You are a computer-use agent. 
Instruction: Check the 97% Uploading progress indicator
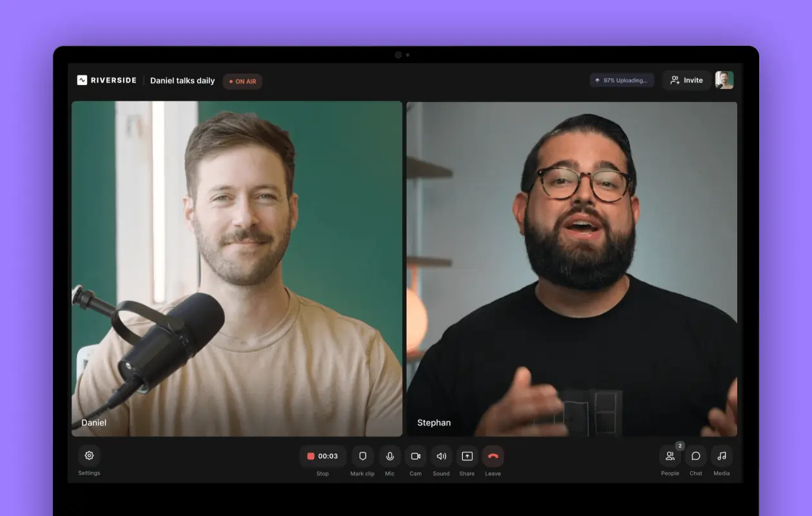click(621, 80)
